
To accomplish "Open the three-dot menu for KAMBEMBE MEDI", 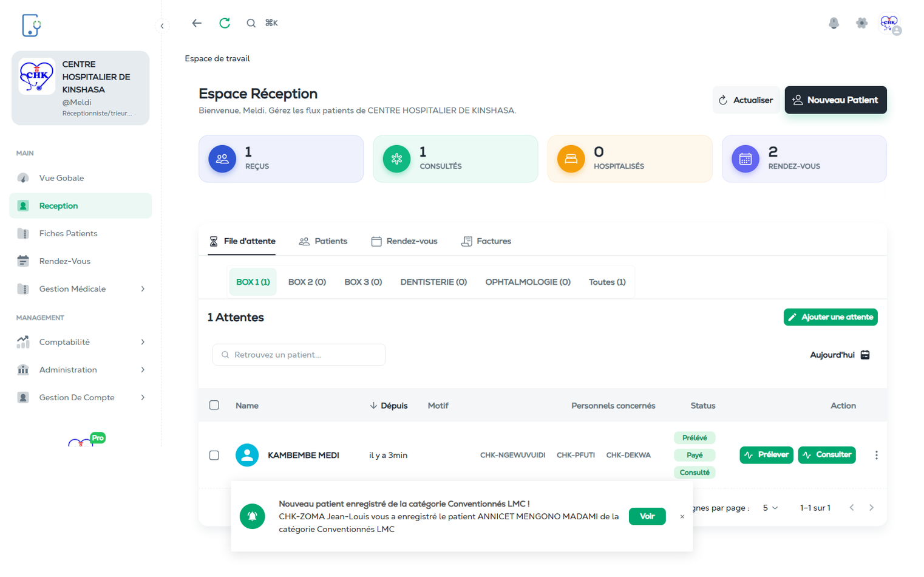I will coord(876,455).
